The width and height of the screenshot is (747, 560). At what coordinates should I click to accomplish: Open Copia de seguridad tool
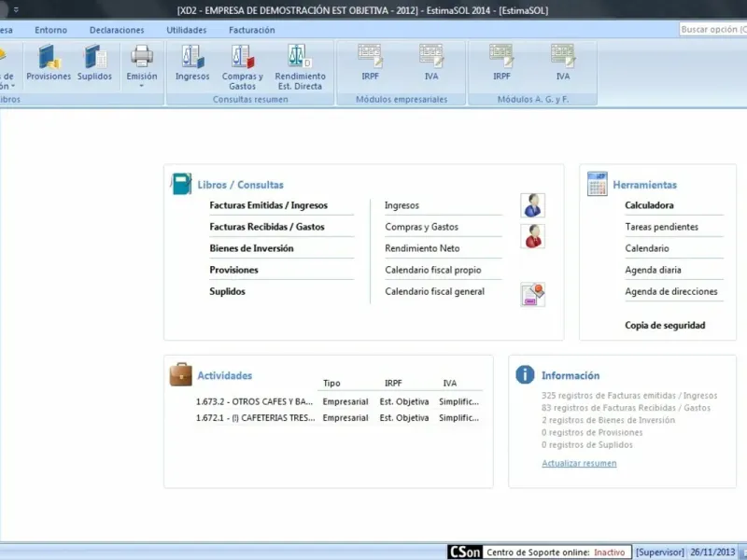[x=665, y=326]
